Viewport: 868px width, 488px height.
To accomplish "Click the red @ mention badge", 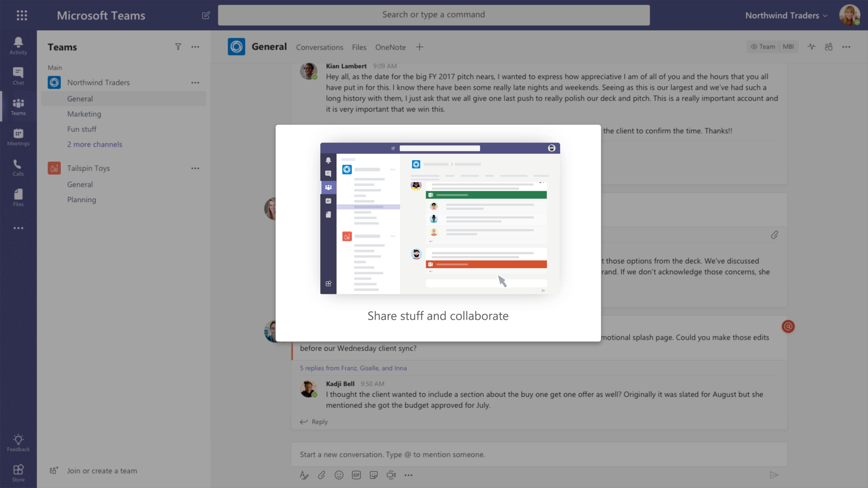I will pos(788,326).
